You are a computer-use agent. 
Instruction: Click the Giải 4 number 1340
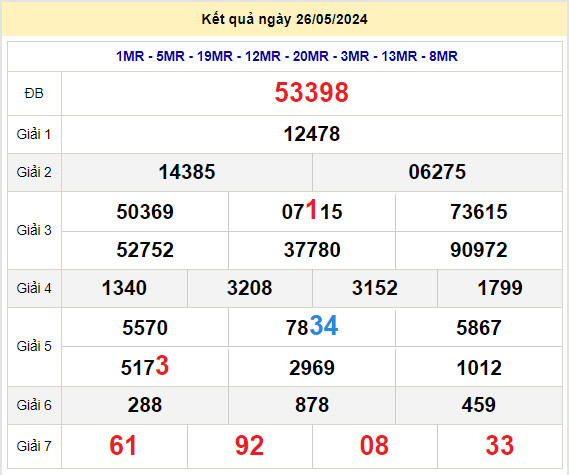click(x=124, y=288)
